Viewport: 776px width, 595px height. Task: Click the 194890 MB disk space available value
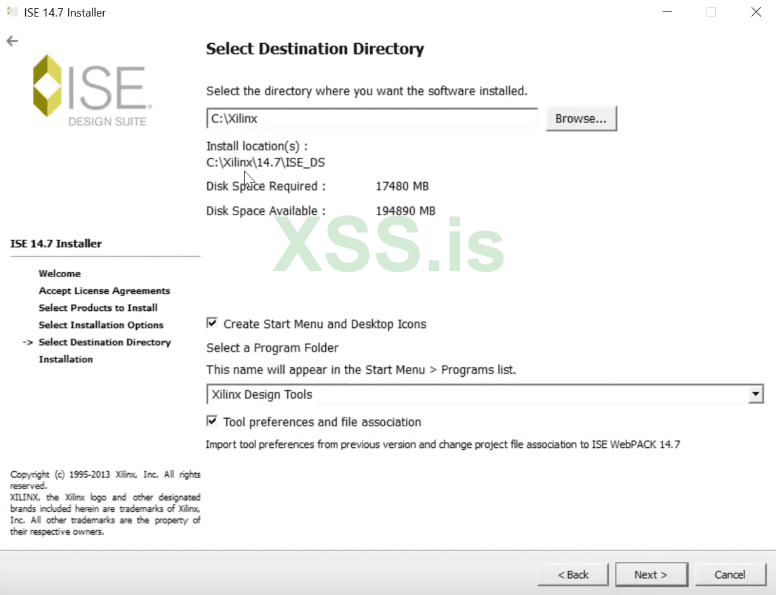click(405, 211)
